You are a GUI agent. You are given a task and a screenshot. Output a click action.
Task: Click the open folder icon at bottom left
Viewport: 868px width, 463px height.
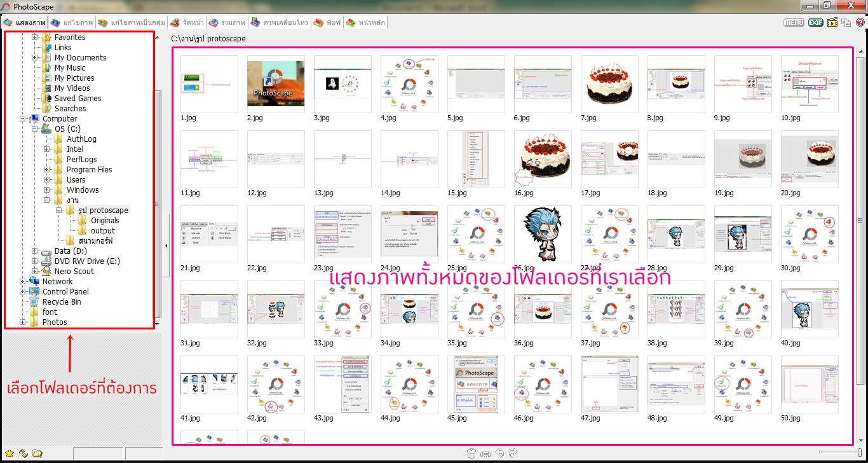[37, 453]
